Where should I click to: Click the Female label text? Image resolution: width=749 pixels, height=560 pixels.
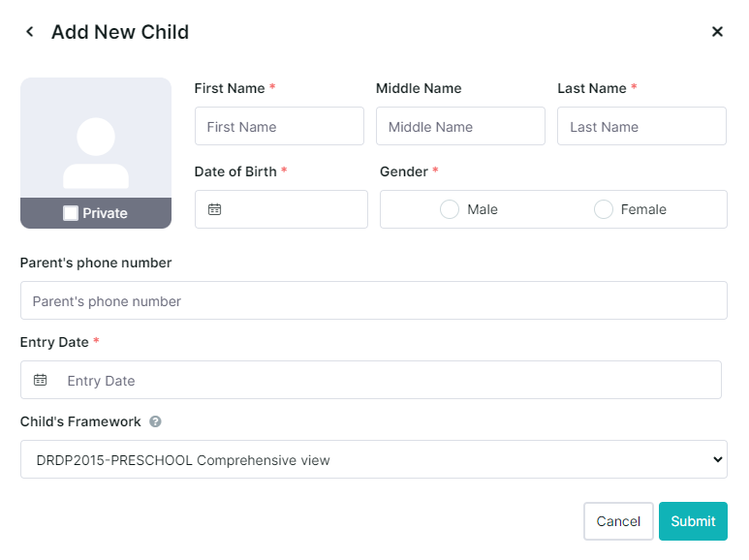pyautogui.click(x=643, y=209)
